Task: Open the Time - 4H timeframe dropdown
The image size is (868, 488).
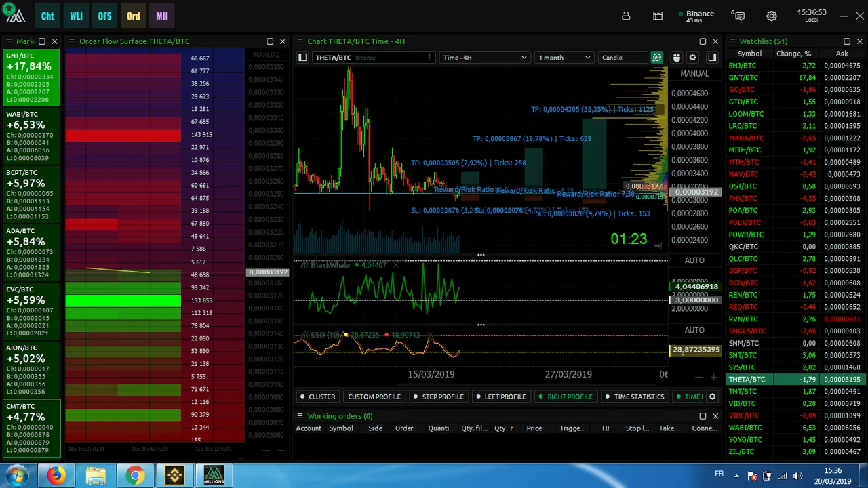Action: (x=484, y=58)
